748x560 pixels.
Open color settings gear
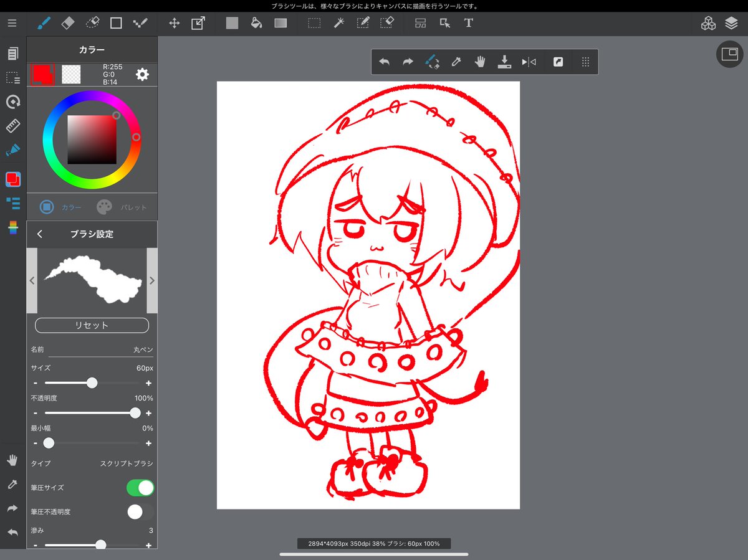pos(142,75)
